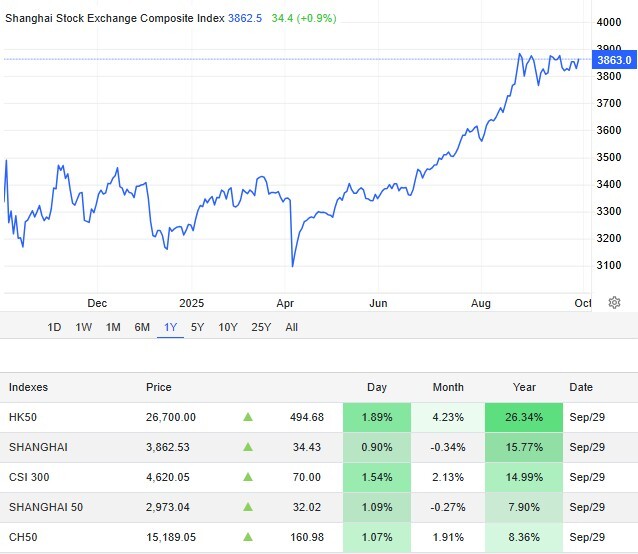Click the 3863.0 current price label
This screenshot has width=638, height=554.
point(614,60)
